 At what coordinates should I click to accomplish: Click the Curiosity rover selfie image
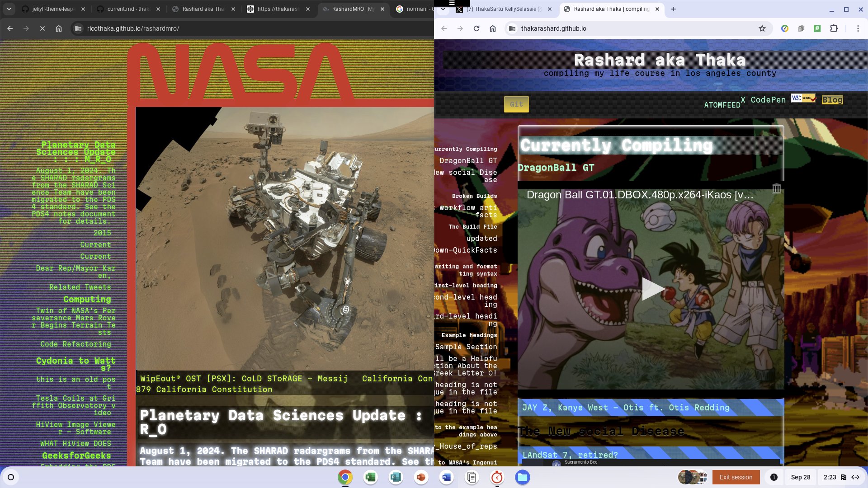[x=285, y=239]
